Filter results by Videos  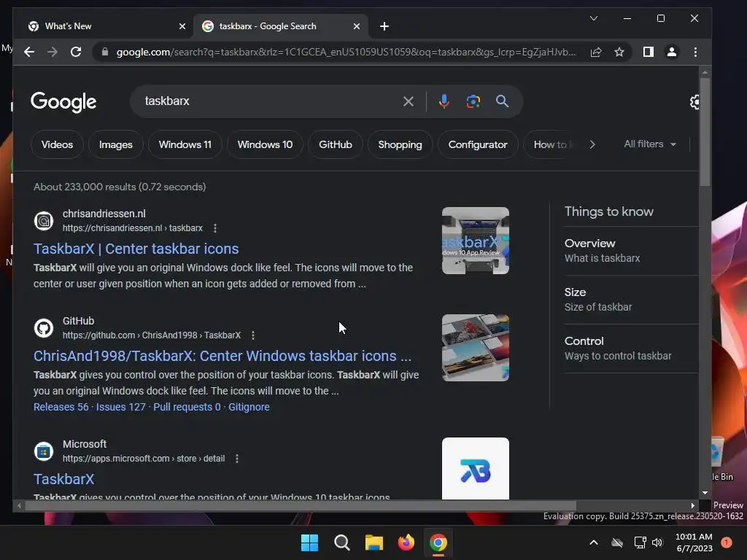pyautogui.click(x=57, y=144)
